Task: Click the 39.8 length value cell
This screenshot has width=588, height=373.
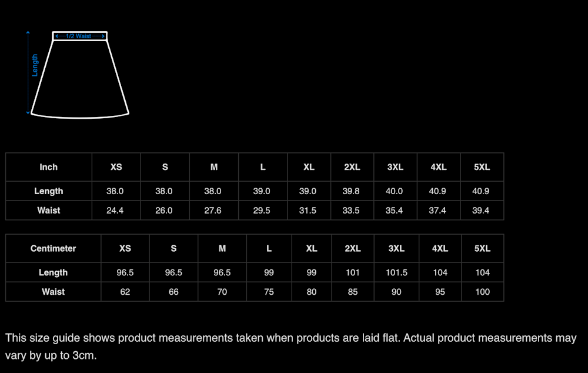Action: pyautogui.click(x=351, y=191)
